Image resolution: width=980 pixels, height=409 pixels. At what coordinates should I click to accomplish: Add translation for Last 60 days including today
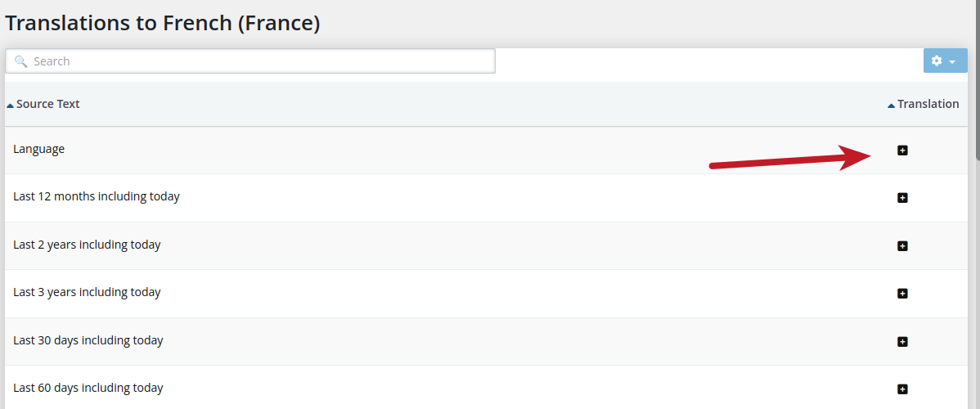click(902, 389)
